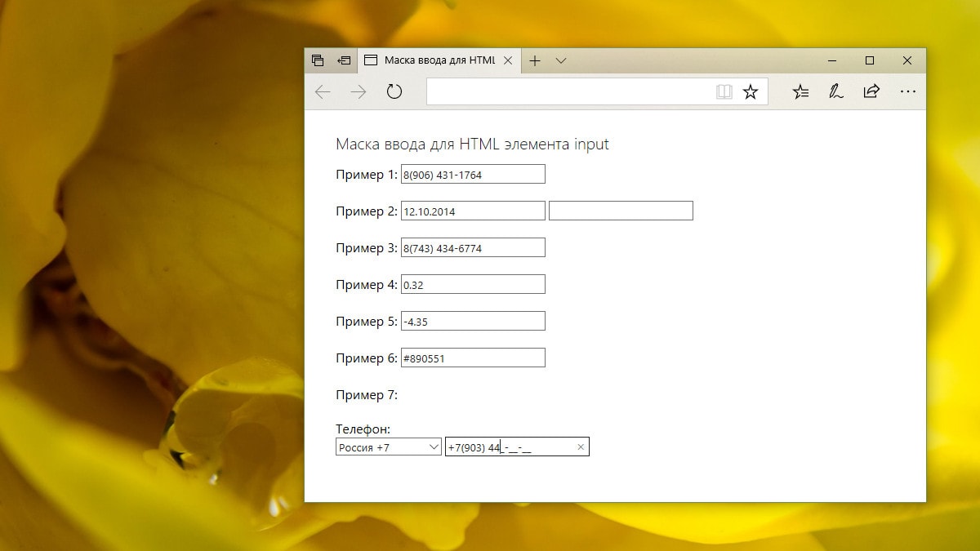Select the 'Маска ввода для HTML' tab

coord(439,60)
